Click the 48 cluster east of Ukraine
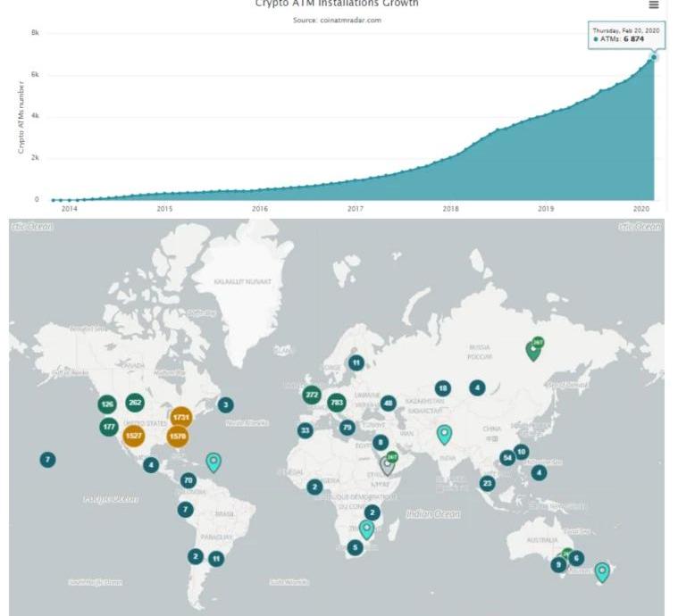Image resolution: width=678 pixels, height=616 pixels. coord(389,403)
